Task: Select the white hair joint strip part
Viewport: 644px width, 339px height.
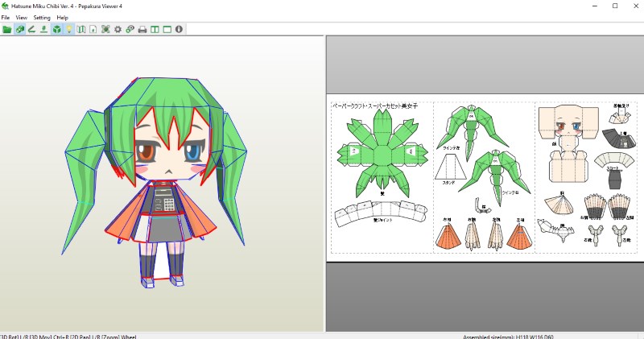Action: tap(381, 213)
